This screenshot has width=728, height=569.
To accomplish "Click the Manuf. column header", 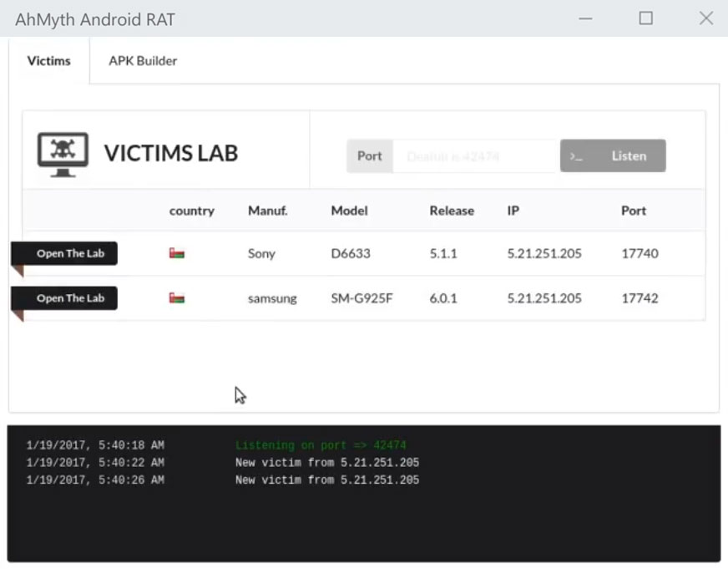I will 267,211.
